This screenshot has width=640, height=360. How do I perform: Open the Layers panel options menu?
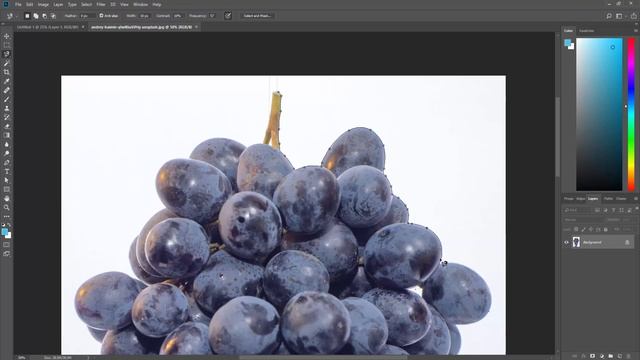coord(636,199)
